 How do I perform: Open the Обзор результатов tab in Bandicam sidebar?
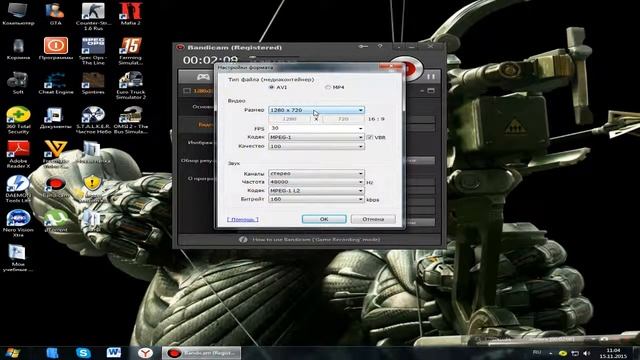198,161
